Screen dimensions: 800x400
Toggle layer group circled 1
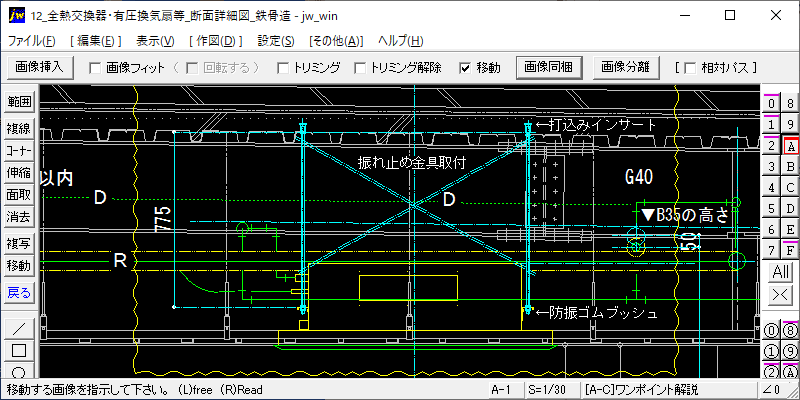tap(771, 352)
